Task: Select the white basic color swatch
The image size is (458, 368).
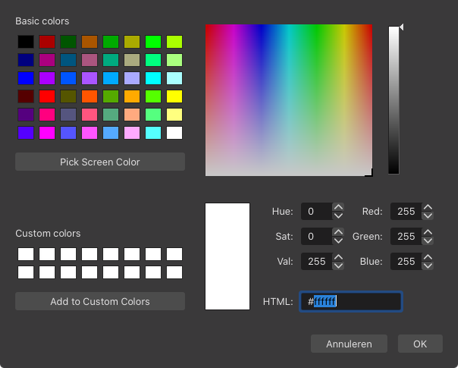Action: [x=174, y=133]
